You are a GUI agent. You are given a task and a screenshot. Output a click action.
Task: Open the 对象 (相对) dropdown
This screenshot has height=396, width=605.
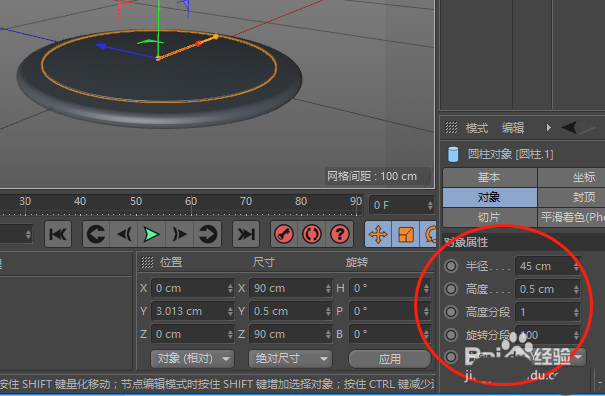coord(192,359)
